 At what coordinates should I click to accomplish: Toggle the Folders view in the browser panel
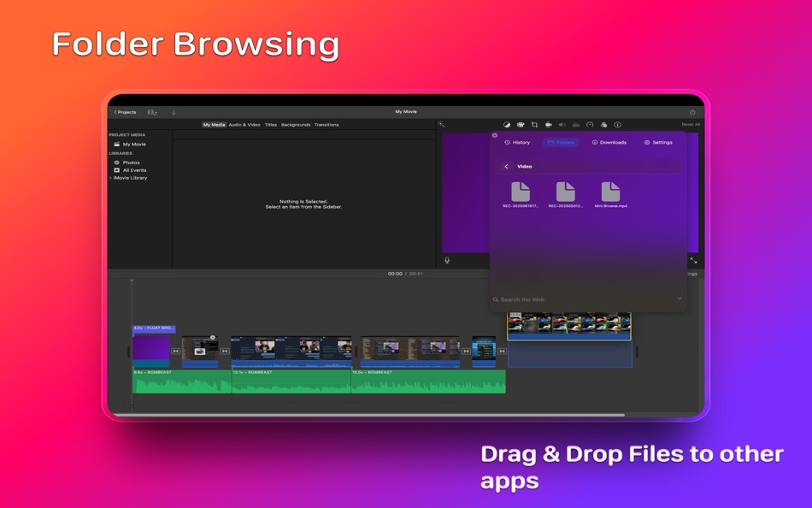point(561,143)
